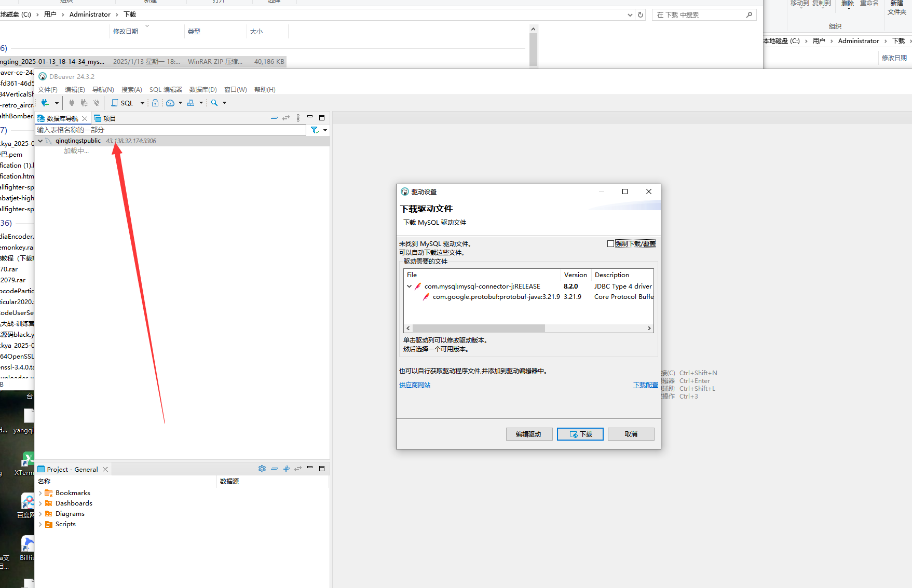Viewport: 912px width, 588px height.
Task: Click the navigator filter funnel icon
Action: [315, 130]
